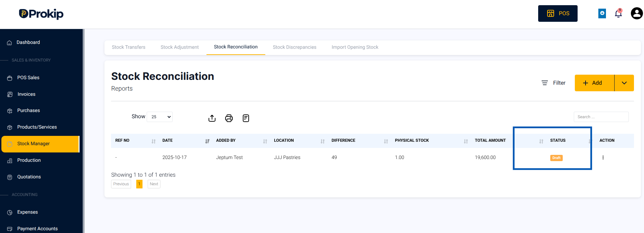Image resolution: width=644 pixels, height=233 pixels.
Task: Focus the Search input field
Action: pyautogui.click(x=601, y=117)
